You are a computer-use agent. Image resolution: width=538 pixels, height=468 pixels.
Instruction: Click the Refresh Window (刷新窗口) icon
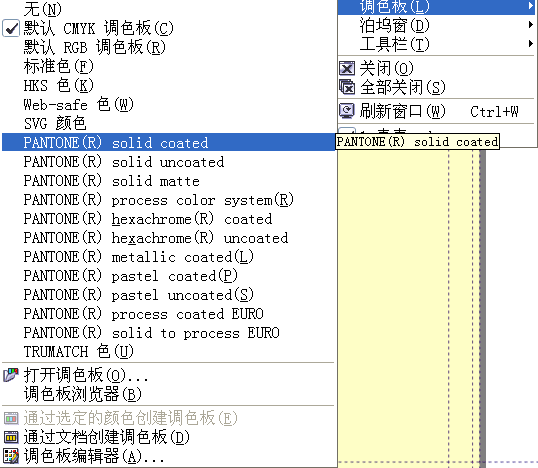[347, 111]
